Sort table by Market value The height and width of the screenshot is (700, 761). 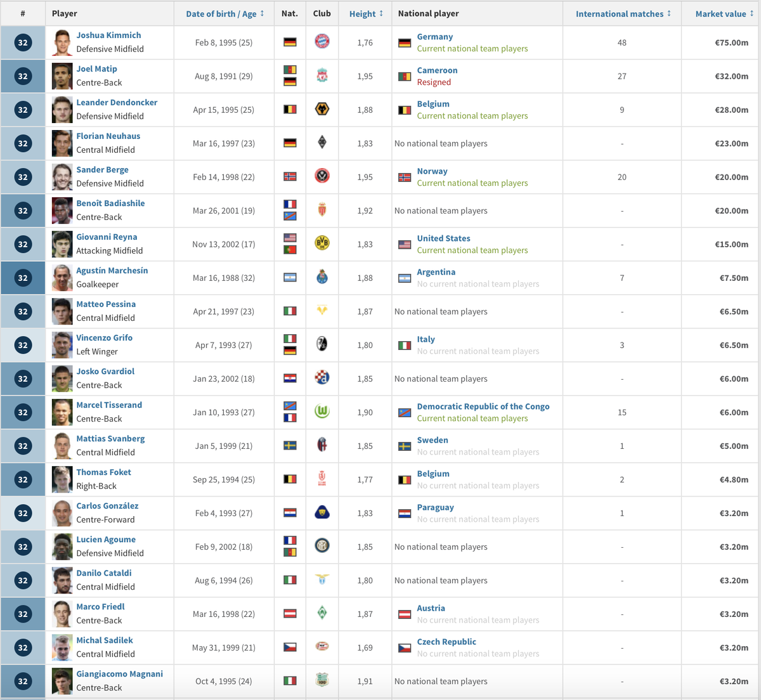pyautogui.click(x=724, y=13)
